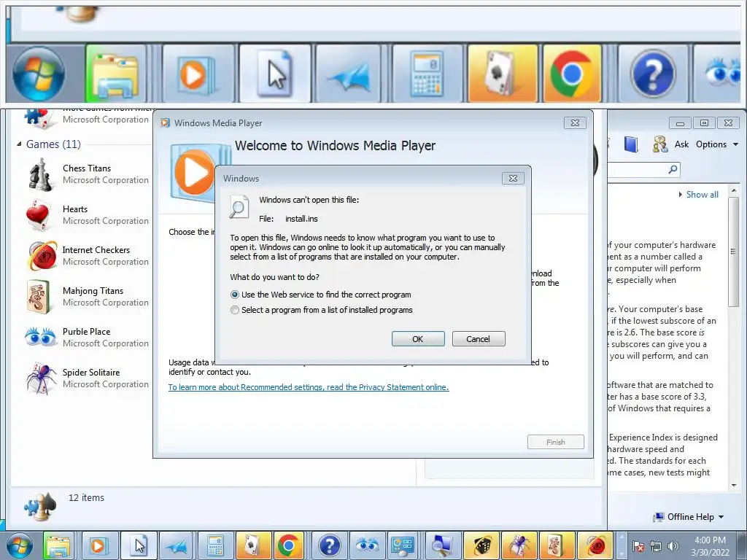The width and height of the screenshot is (747, 560).
Task: Click the search magnifier in Help window
Action: [x=673, y=169]
